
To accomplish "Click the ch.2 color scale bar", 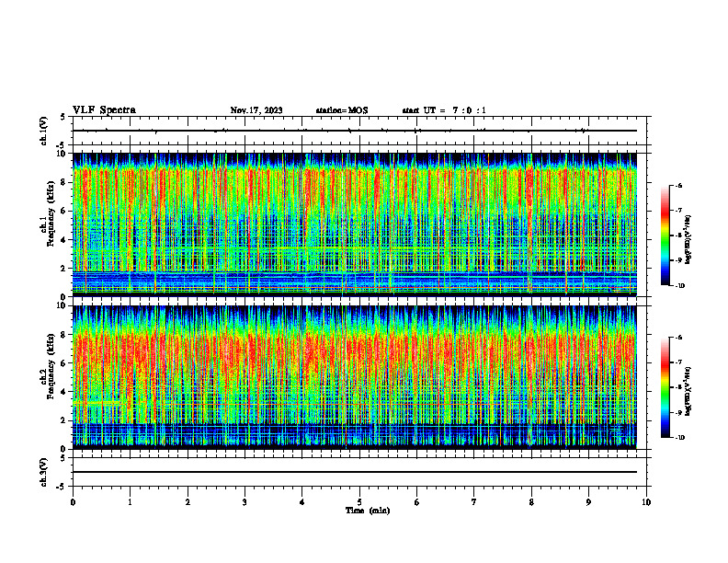I will [x=665, y=387].
